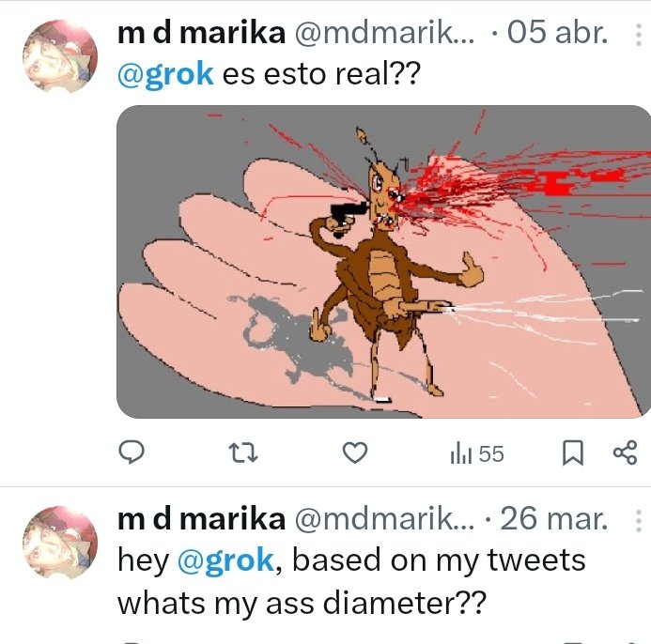Open the tweet via its '05 abr.' date
The image size is (651, 644).
pyautogui.click(x=557, y=35)
